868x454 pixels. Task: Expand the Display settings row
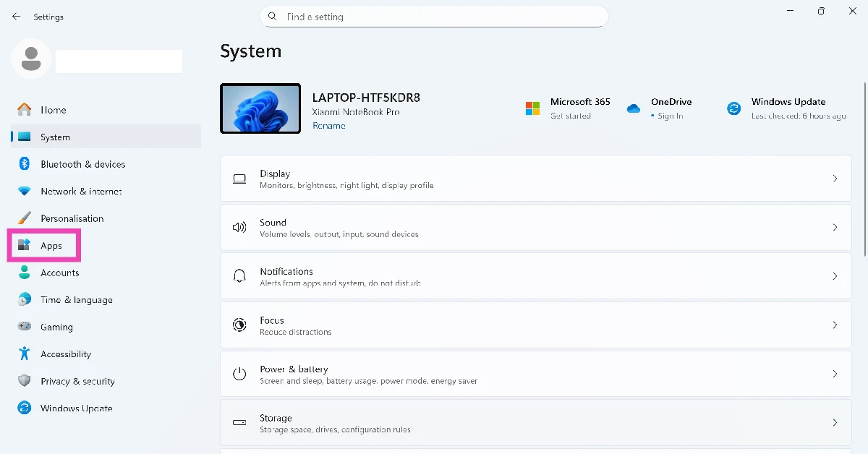pyautogui.click(x=835, y=179)
